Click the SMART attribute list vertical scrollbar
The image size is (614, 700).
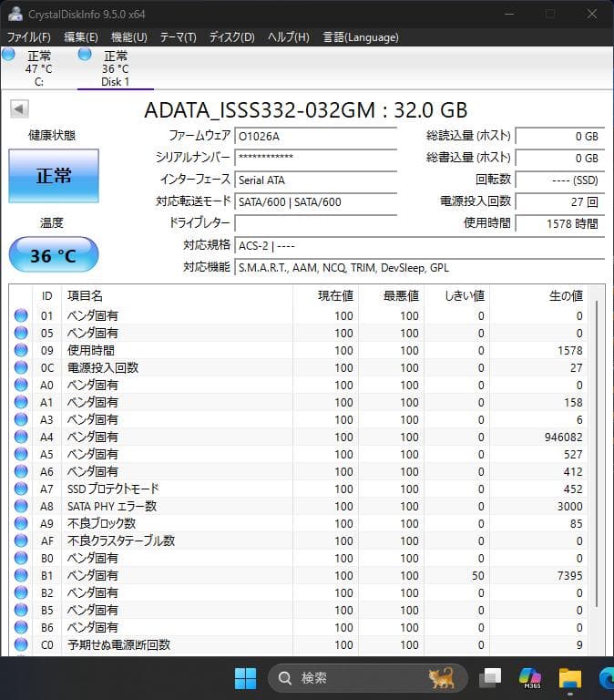(x=597, y=454)
